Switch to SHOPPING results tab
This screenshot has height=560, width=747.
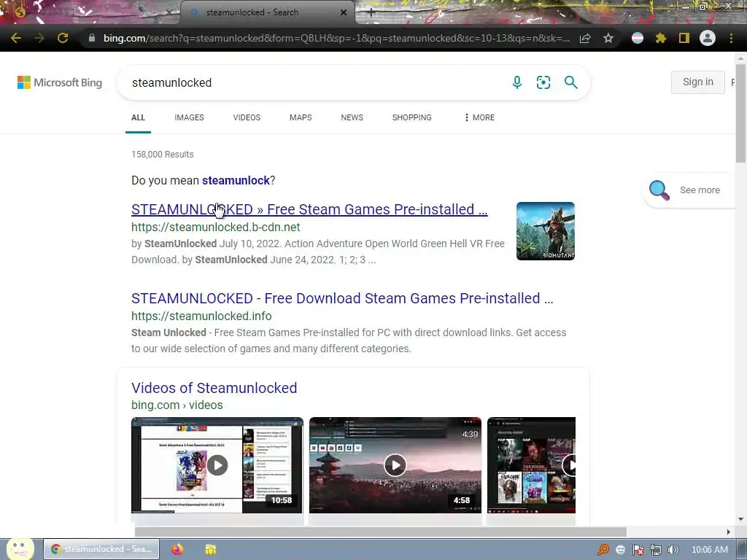411,117
